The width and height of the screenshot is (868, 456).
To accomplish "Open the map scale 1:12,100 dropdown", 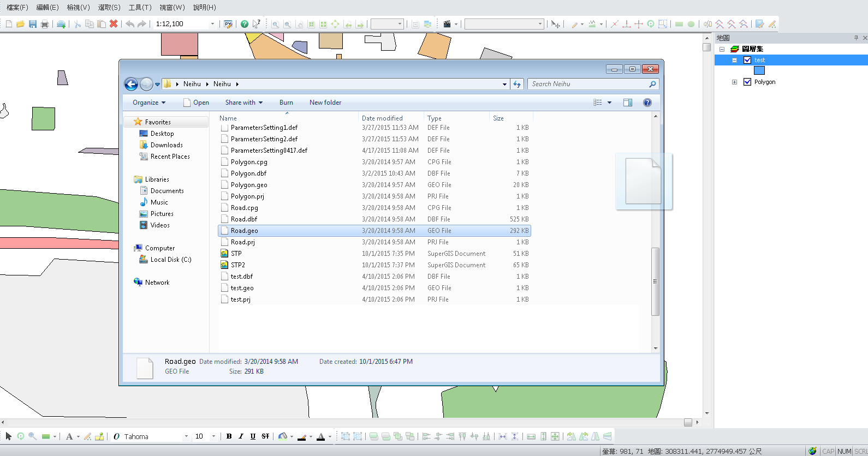I will (x=212, y=24).
